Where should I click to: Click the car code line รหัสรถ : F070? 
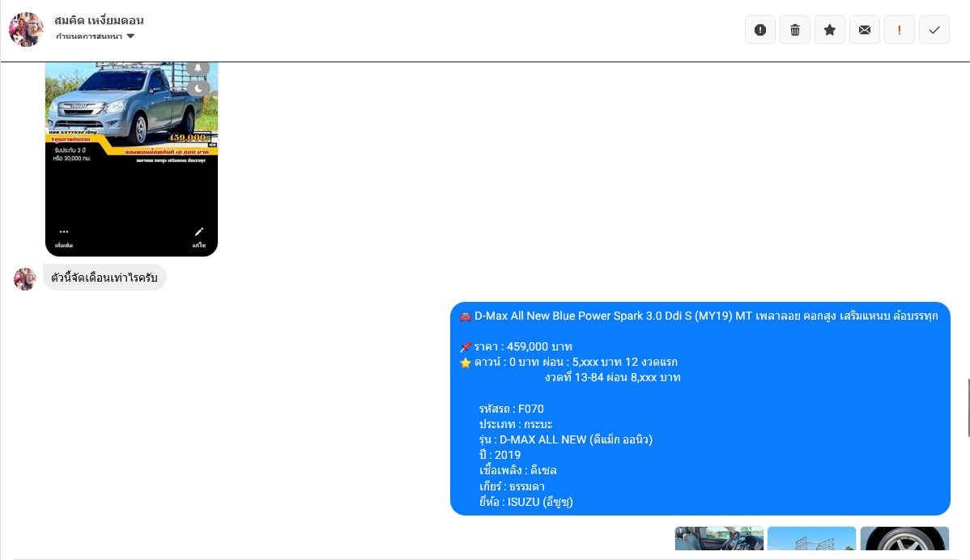(x=512, y=409)
